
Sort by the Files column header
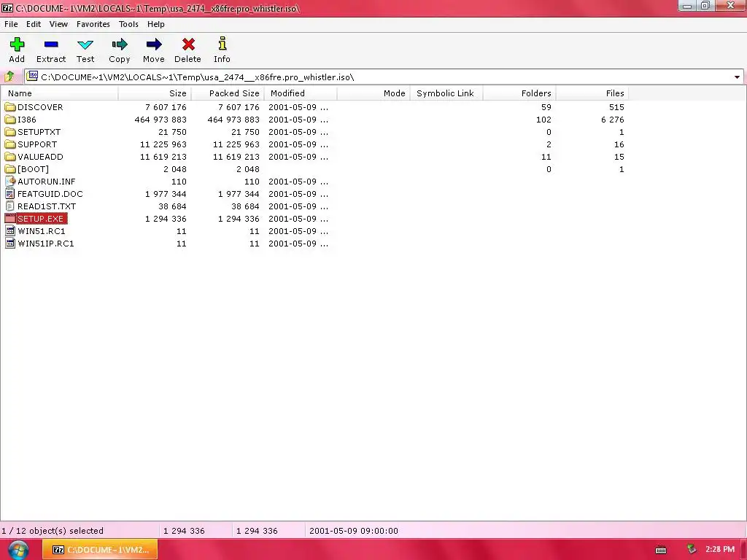(592, 93)
